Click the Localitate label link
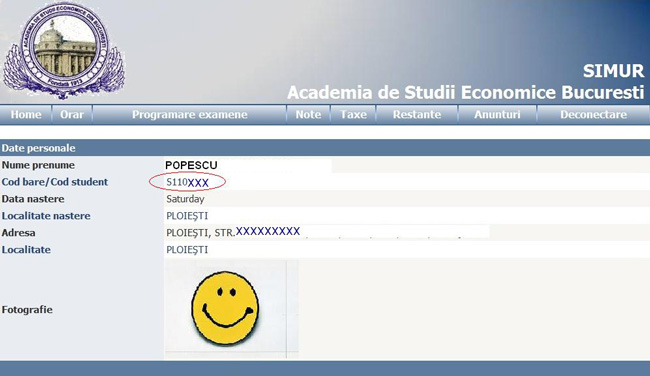This screenshot has height=376, width=650. click(x=26, y=250)
